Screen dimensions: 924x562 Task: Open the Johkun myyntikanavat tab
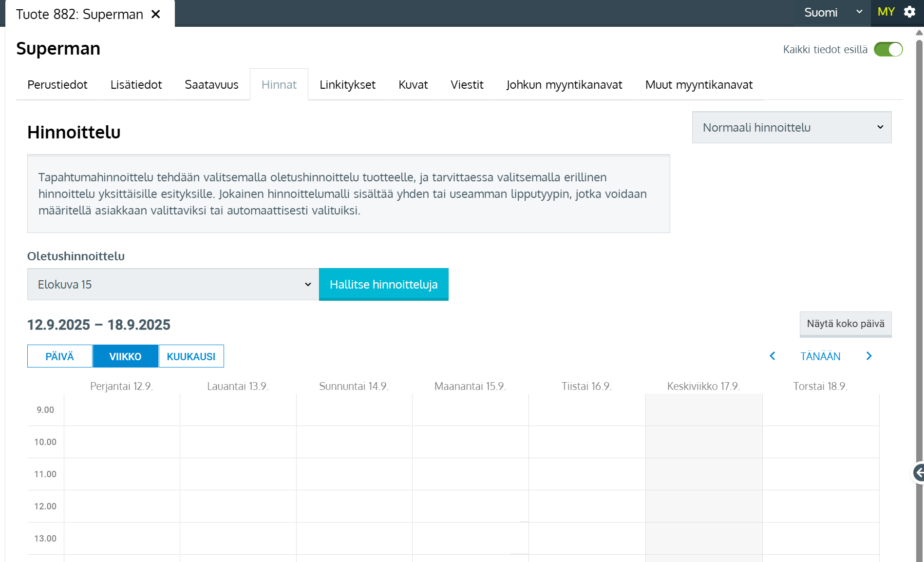(564, 85)
